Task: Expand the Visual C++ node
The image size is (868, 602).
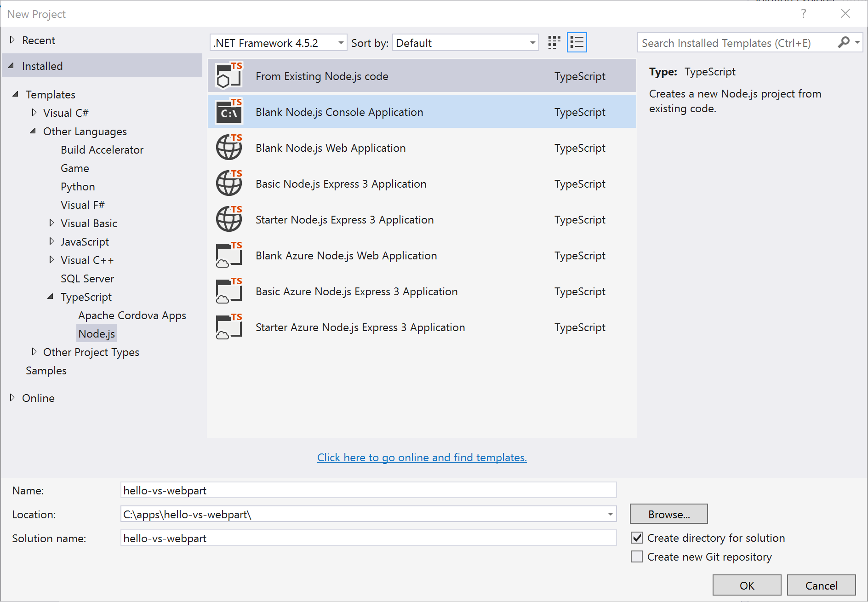Action: [51, 260]
